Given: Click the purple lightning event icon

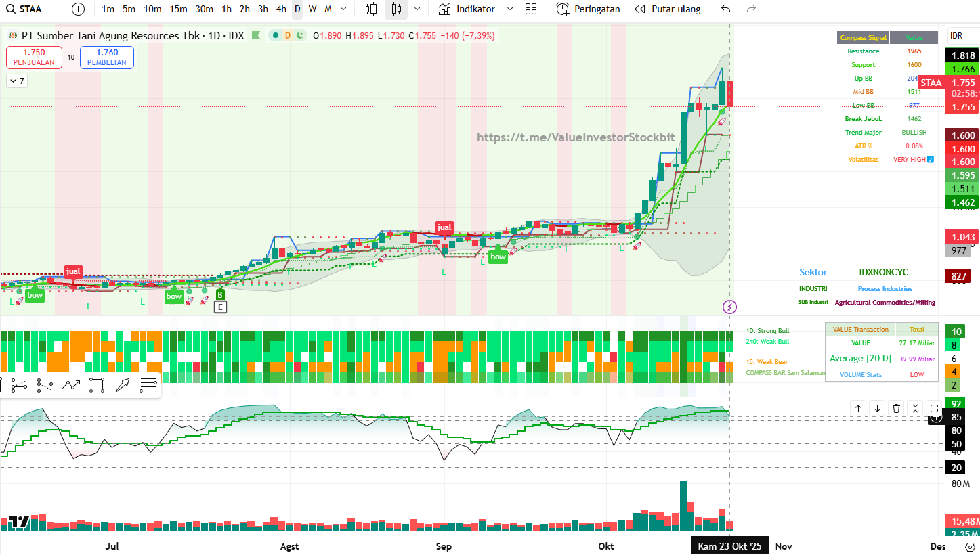Looking at the screenshot, I should point(730,307).
